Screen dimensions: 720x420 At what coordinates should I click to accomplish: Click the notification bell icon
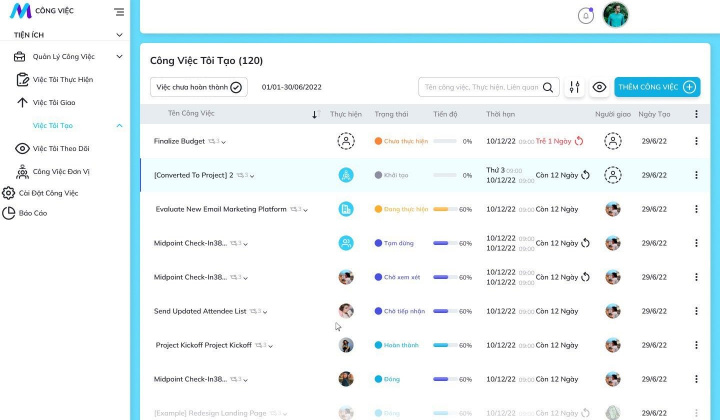[586, 15]
